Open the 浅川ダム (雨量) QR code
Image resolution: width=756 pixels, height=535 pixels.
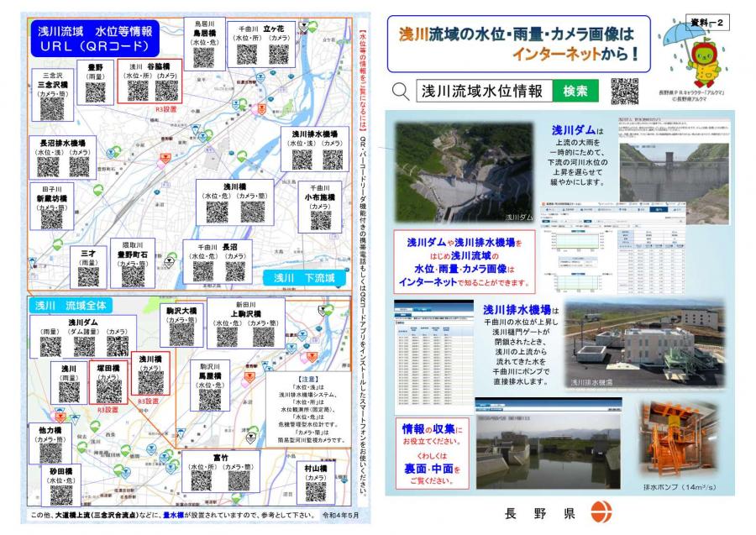coord(50,347)
